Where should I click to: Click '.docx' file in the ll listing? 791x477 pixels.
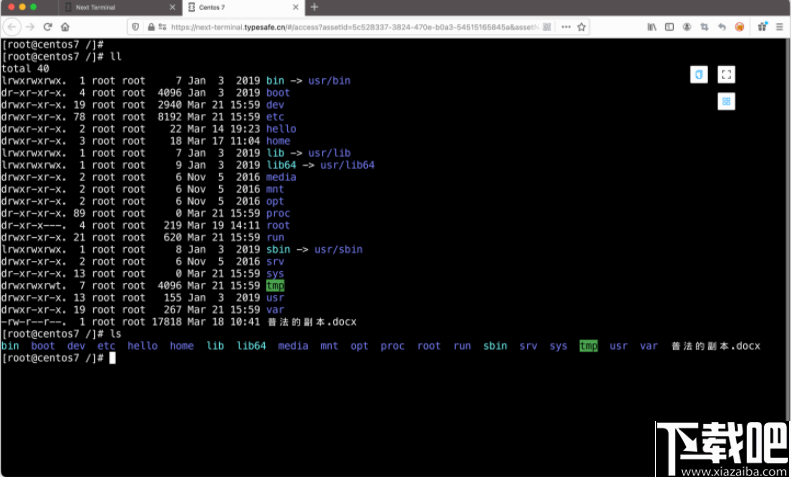[312, 322]
